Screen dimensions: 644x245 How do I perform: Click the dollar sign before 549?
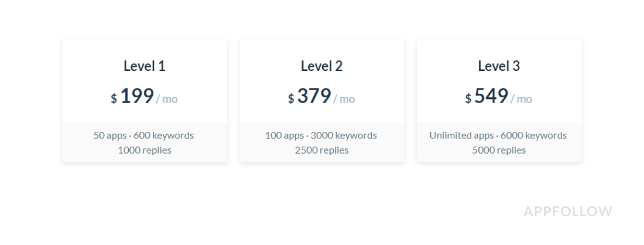click(468, 99)
